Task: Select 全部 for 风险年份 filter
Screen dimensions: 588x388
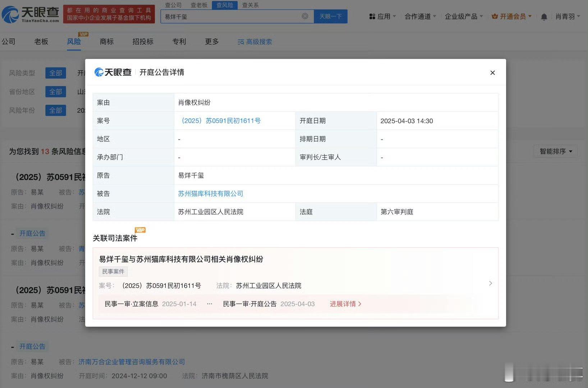Action: click(56, 110)
